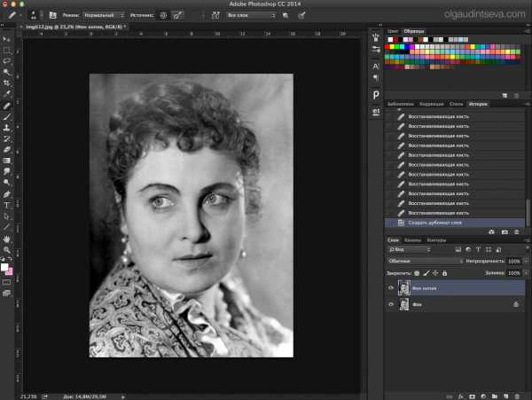Click the Fill 100% field
Screen dimensions: 532x400
click(514, 273)
